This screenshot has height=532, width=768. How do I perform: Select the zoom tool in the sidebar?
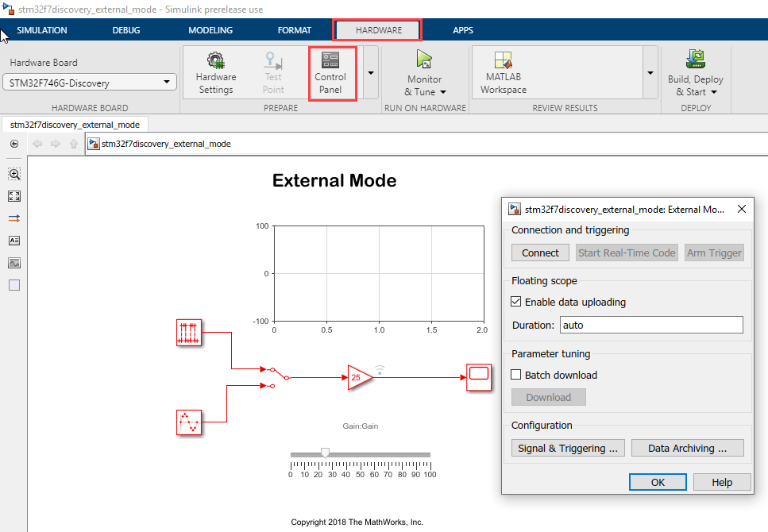[x=14, y=174]
